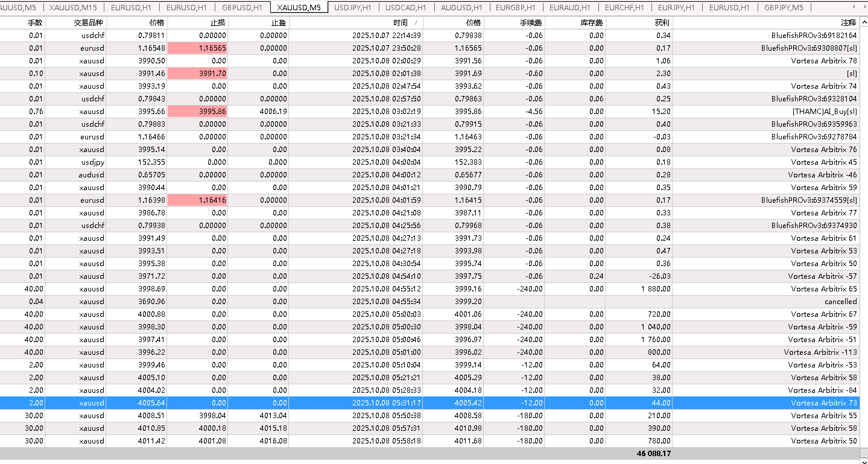
Task: Click the red stop-loss cell 3991.70
Action: click(197, 74)
